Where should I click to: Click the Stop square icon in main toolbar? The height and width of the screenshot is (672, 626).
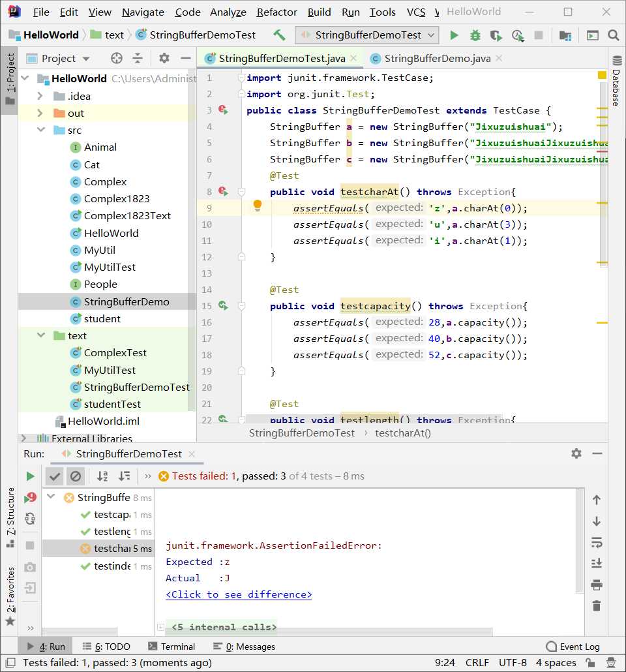539,35
